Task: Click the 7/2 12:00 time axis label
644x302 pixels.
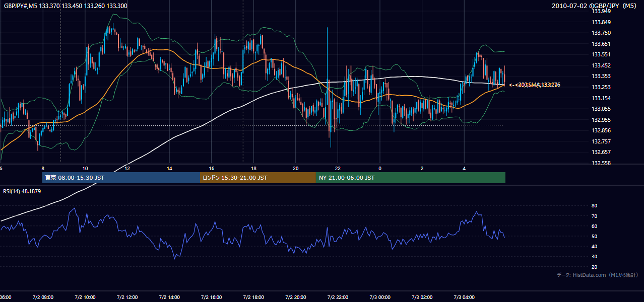Action: pos(127,297)
